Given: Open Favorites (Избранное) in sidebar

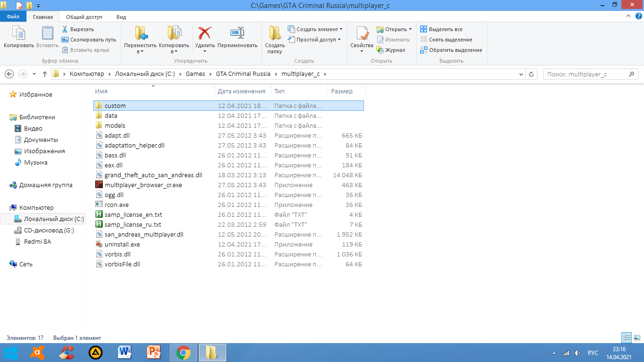Looking at the screenshot, I should point(31,94).
